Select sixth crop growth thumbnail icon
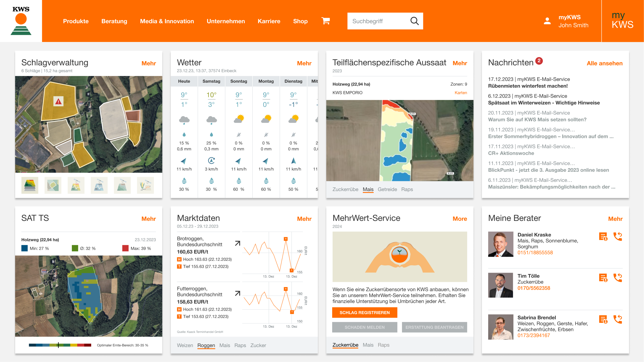644x362 pixels. (x=145, y=185)
